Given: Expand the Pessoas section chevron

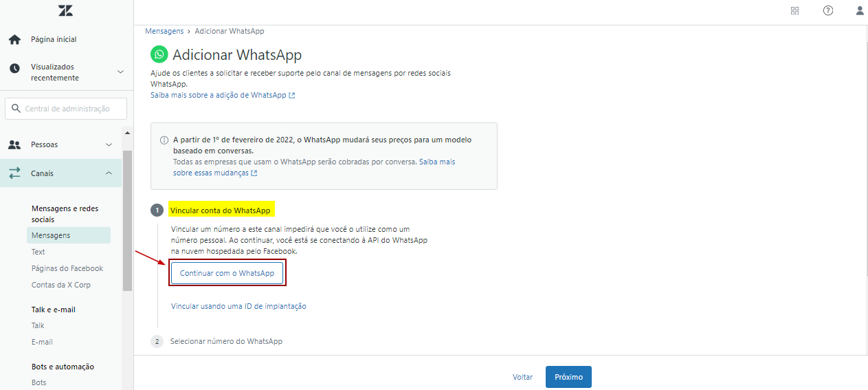Looking at the screenshot, I should coord(109,145).
